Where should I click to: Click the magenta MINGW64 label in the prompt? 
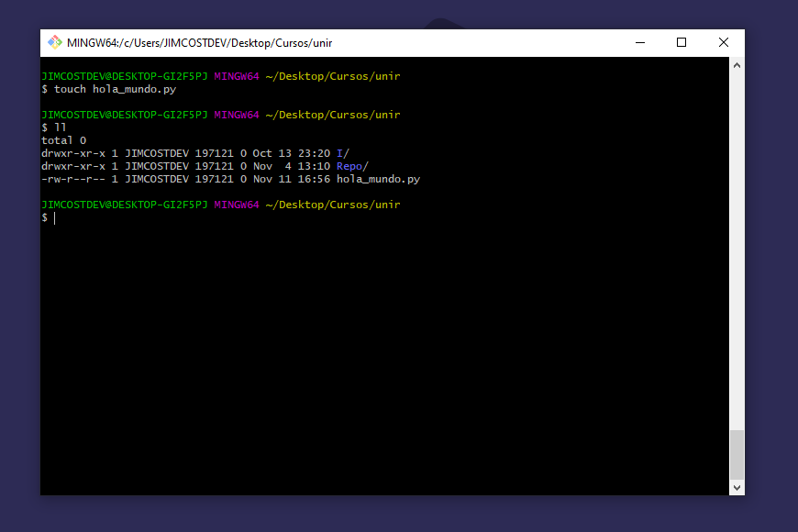coord(236,205)
